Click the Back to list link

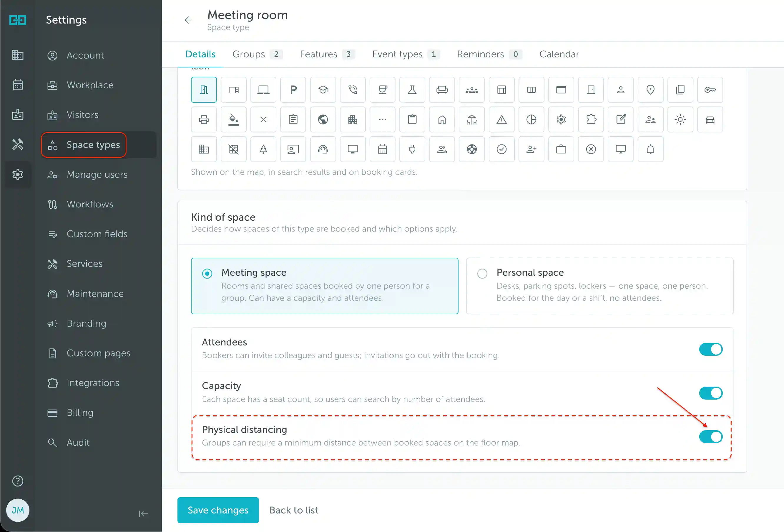(293, 510)
